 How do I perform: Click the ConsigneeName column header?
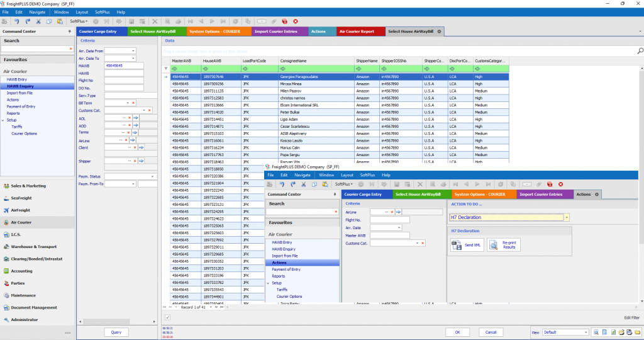coord(293,60)
